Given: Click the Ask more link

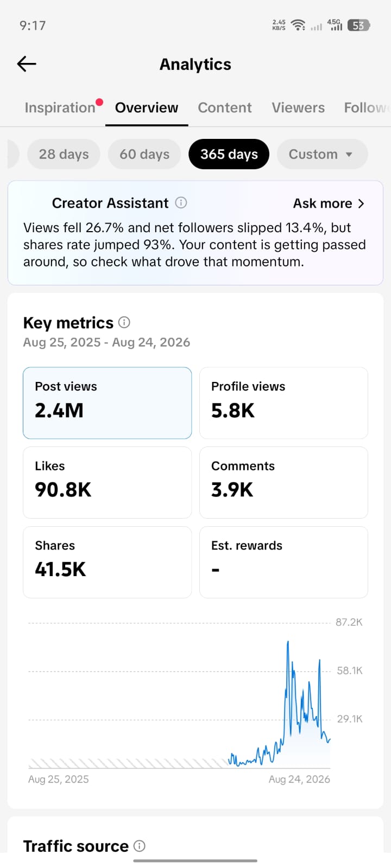Looking at the screenshot, I should click(323, 203).
